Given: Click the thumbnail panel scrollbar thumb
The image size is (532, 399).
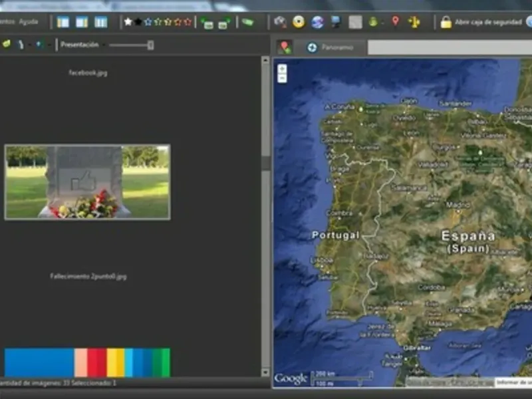Looking at the screenshot, I should [x=265, y=163].
